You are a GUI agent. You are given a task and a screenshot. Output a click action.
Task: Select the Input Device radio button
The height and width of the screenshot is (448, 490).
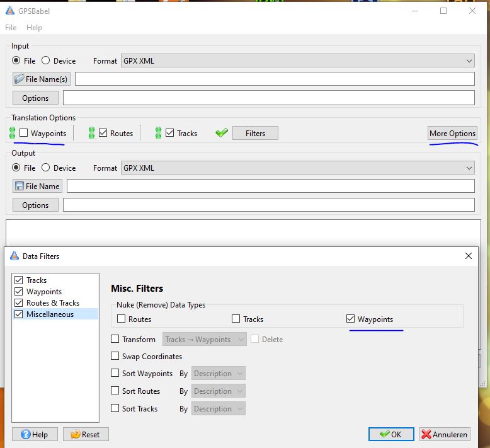point(45,60)
